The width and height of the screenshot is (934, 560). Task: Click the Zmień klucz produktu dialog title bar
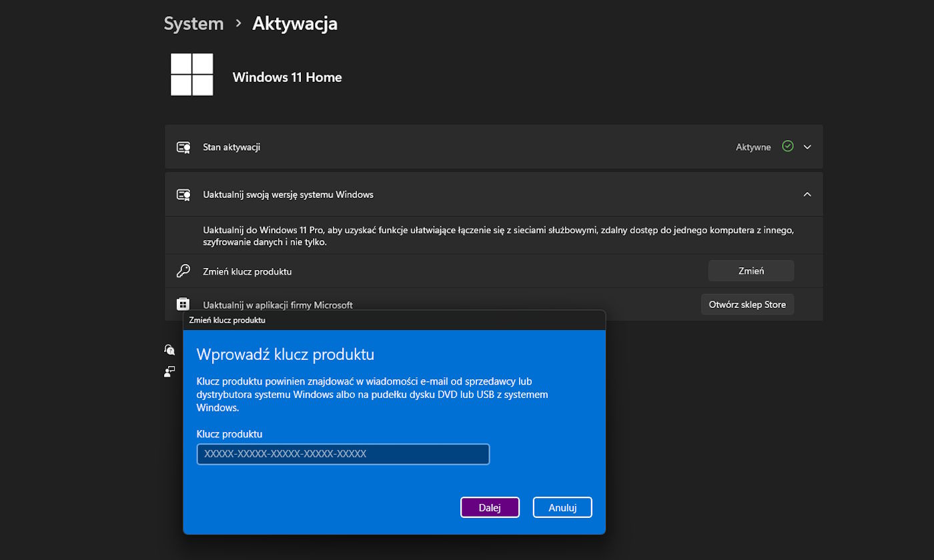pyautogui.click(x=394, y=320)
